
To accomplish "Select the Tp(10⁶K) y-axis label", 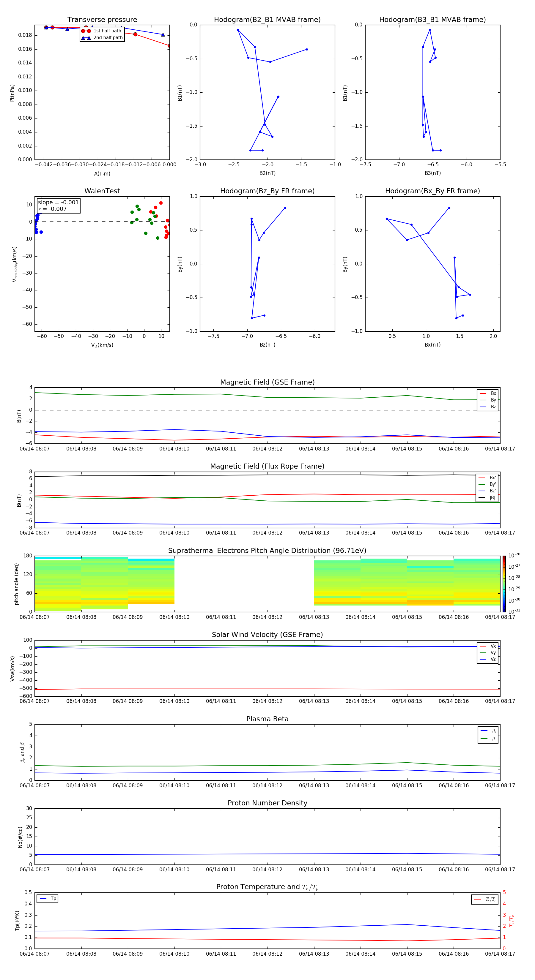I will pyautogui.click(x=17, y=921).
